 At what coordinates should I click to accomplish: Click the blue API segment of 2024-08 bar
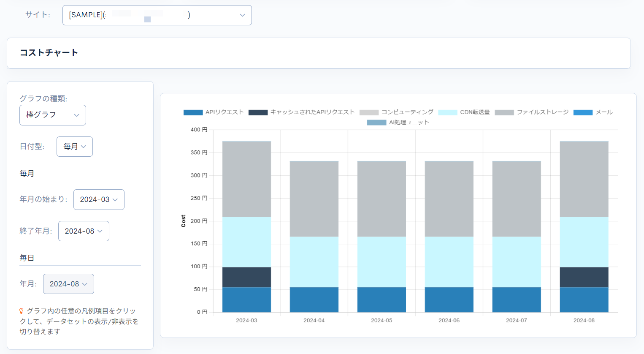pyautogui.click(x=584, y=300)
